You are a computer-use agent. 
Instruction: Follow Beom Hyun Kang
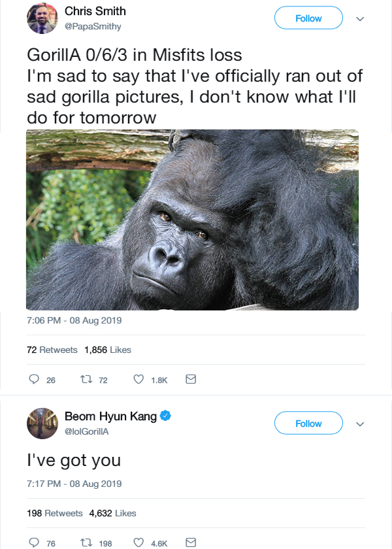pyautogui.click(x=308, y=424)
